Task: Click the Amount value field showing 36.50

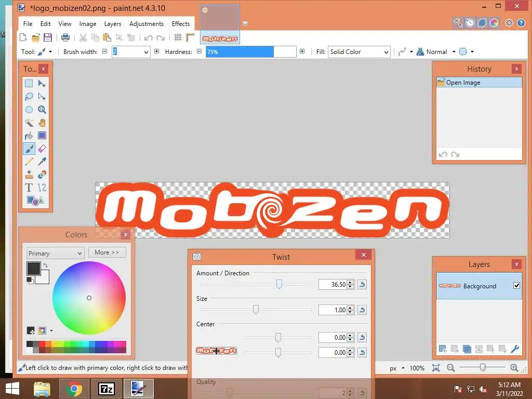Action: pos(332,284)
